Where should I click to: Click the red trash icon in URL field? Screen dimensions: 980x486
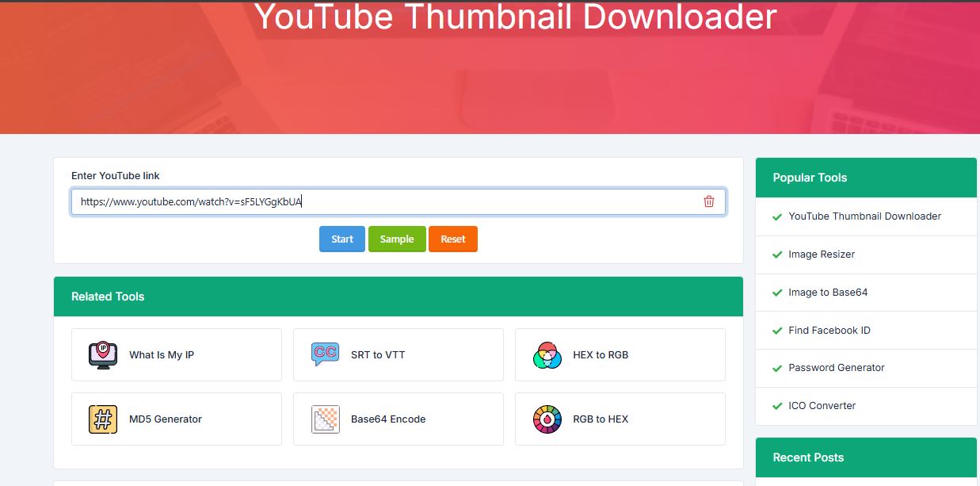click(x=709, y=201)
